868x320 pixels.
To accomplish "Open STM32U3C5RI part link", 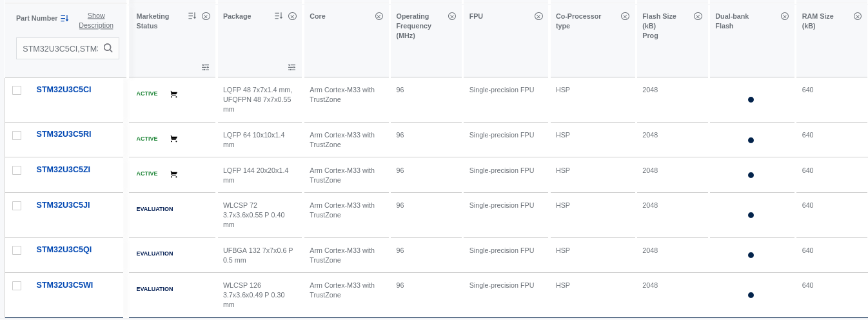I will point(64,134).
